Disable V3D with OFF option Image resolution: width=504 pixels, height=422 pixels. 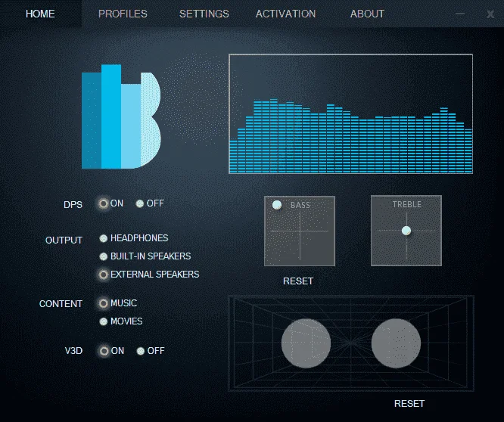tap(141, 351)
